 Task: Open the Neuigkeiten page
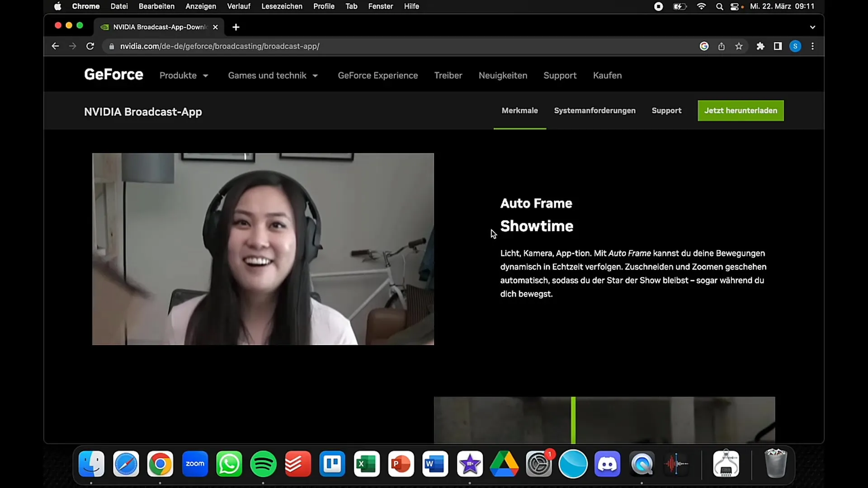click(x=503, y=75)
